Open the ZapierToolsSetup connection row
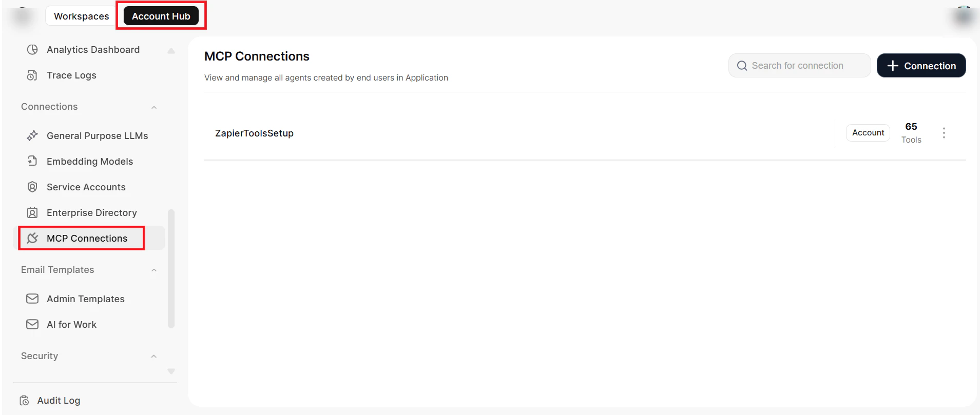Screen dimensions: 980x415 click(x=585, y=133)
